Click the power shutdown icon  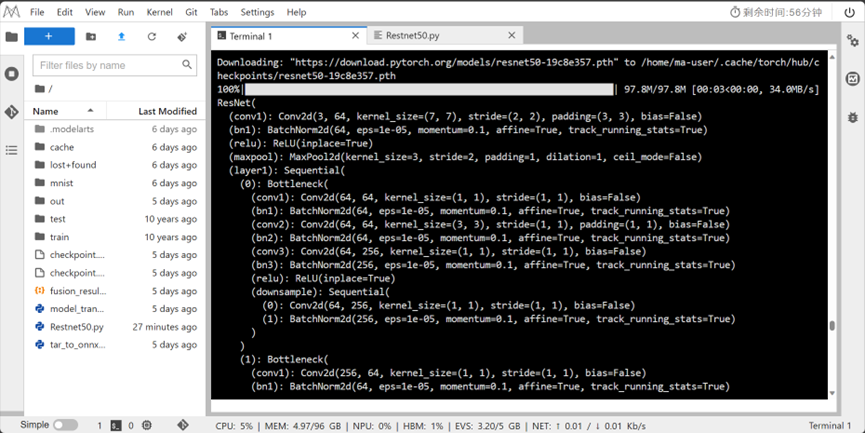click(850, 12)
